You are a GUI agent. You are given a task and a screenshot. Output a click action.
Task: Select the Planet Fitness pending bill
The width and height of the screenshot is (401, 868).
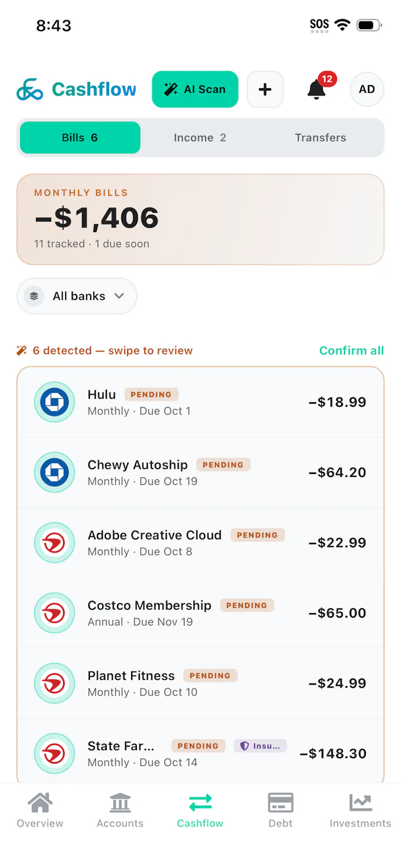200,683
